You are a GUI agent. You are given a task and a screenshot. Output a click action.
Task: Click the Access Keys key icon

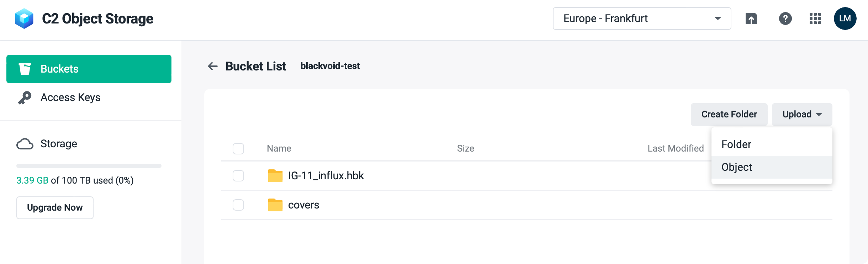click(x=25, y=98)
